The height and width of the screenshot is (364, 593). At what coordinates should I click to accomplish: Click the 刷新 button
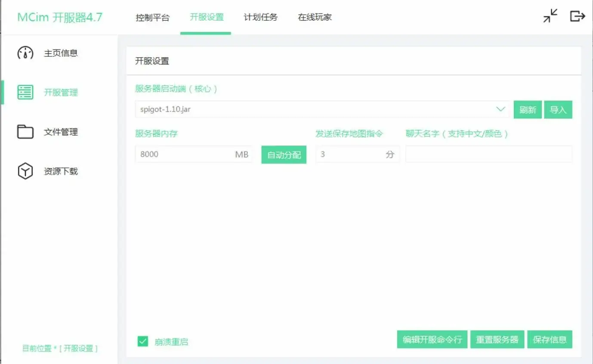pos(528,110)
